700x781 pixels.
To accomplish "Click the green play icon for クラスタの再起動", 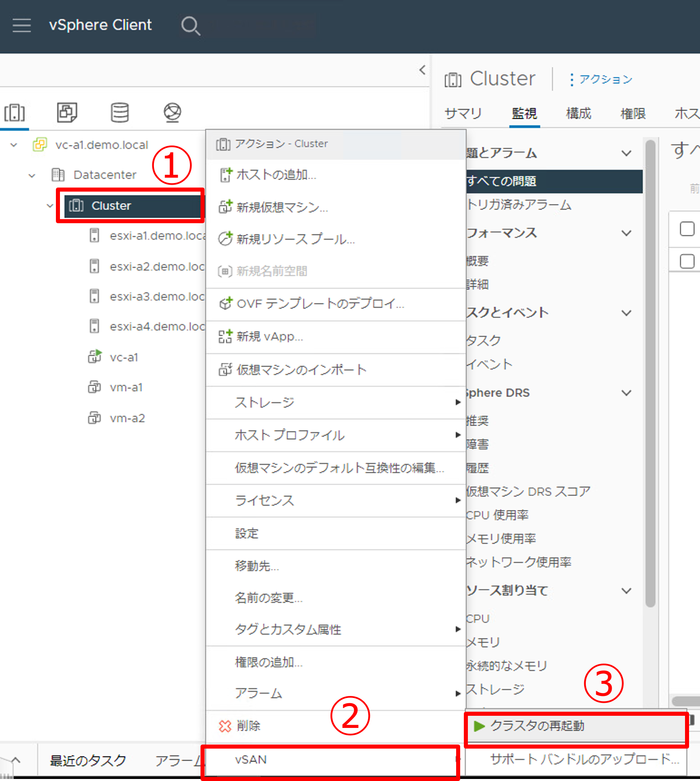I will pyautogui.click(x=479, y=726).
